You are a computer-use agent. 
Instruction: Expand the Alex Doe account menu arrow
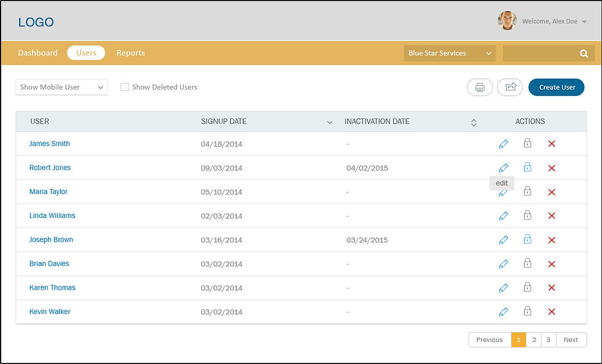point(584,22)
